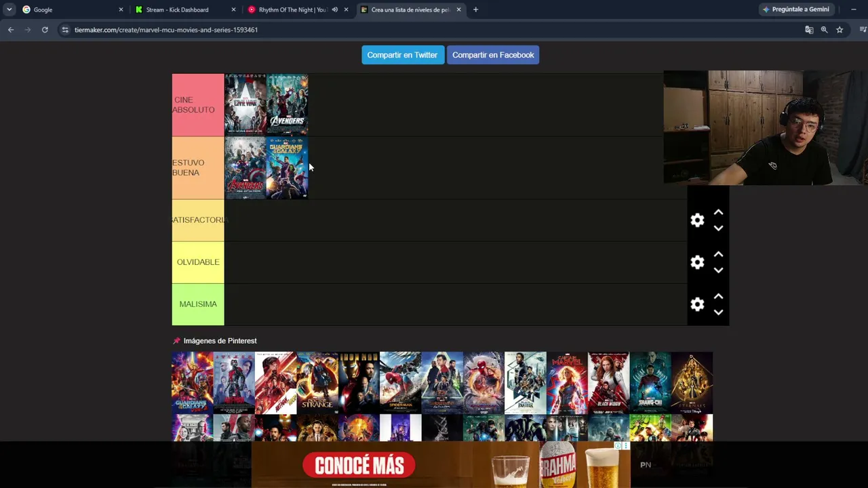Pick the Eternals poster
This screenshot has width=868, height=488.
coord(692,383)
